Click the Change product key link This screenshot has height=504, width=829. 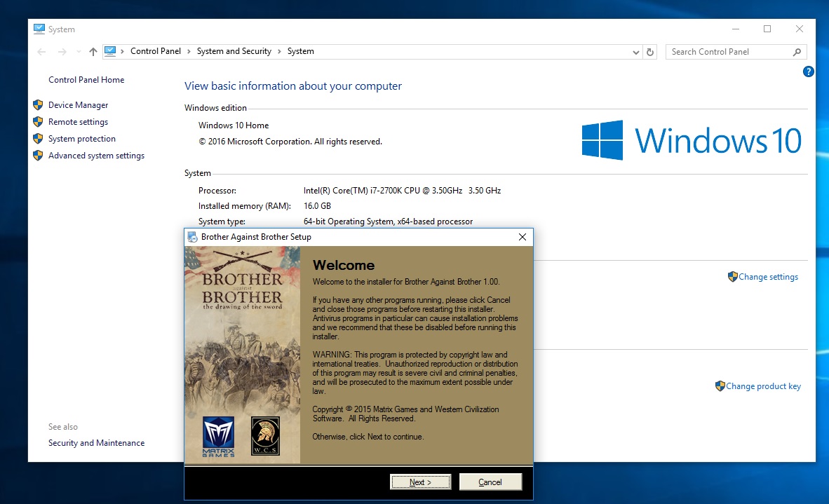[764, 386]
